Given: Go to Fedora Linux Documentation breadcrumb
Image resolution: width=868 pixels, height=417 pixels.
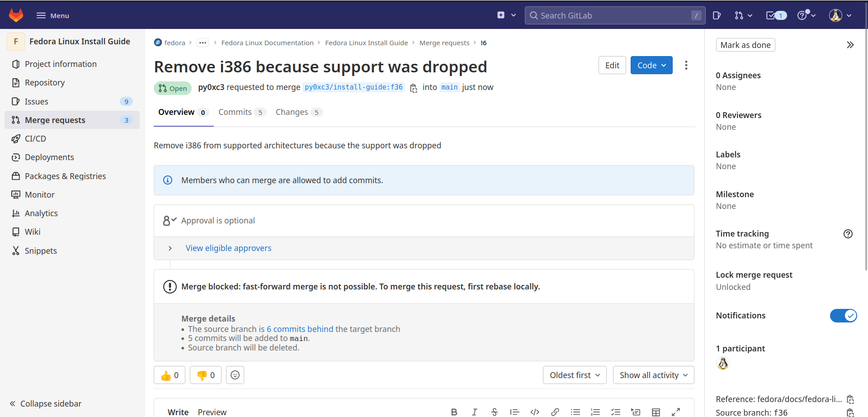Looking at the screenshot, I should [x=267, y=43].
